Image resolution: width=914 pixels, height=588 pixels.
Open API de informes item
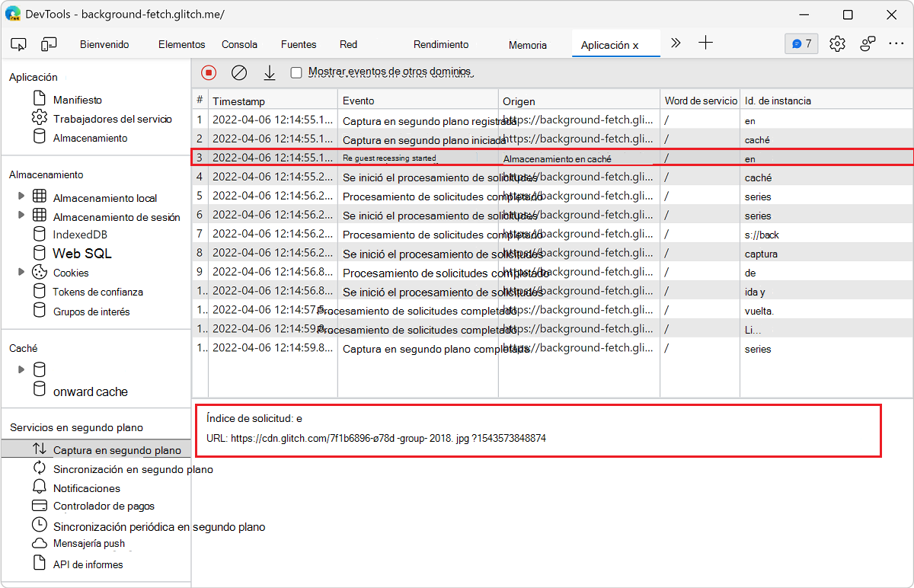(88, 564)
